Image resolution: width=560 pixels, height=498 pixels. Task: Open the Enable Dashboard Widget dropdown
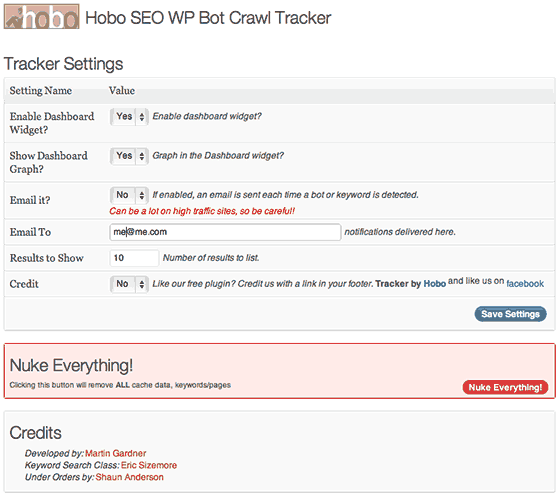click(x=129, y=116)
